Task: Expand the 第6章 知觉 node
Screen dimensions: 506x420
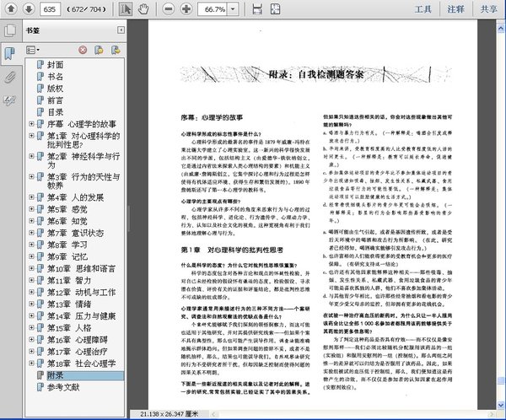Action: click(32, 221)
